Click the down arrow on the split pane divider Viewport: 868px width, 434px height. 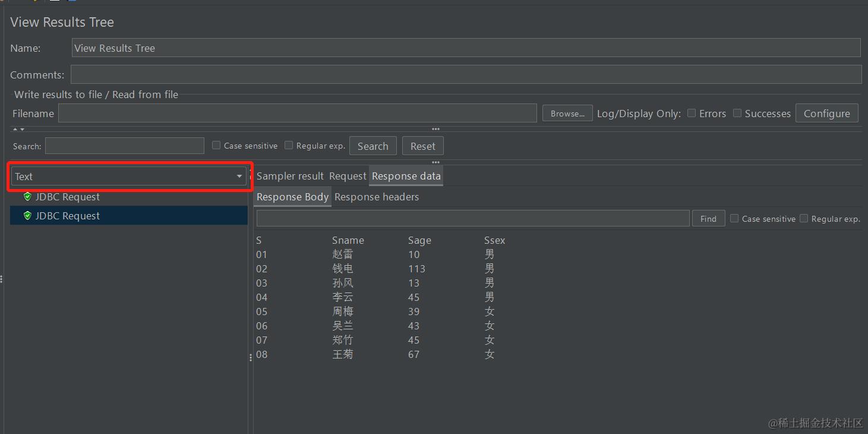[x=22, y=129]
